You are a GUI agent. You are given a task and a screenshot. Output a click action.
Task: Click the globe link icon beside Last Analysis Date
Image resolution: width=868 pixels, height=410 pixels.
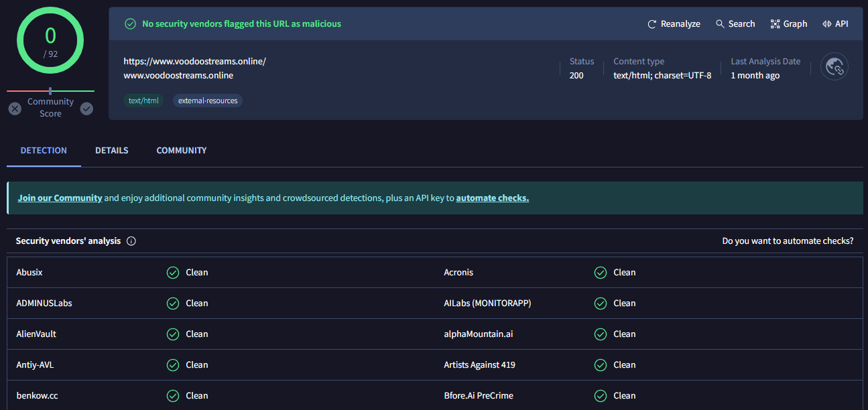click(x=834, y=67)
